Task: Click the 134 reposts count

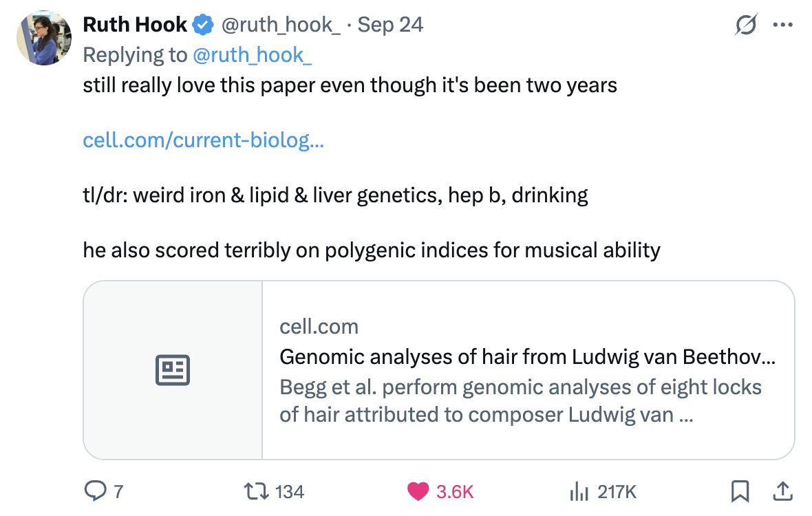Action: click(x=289, y=491)
